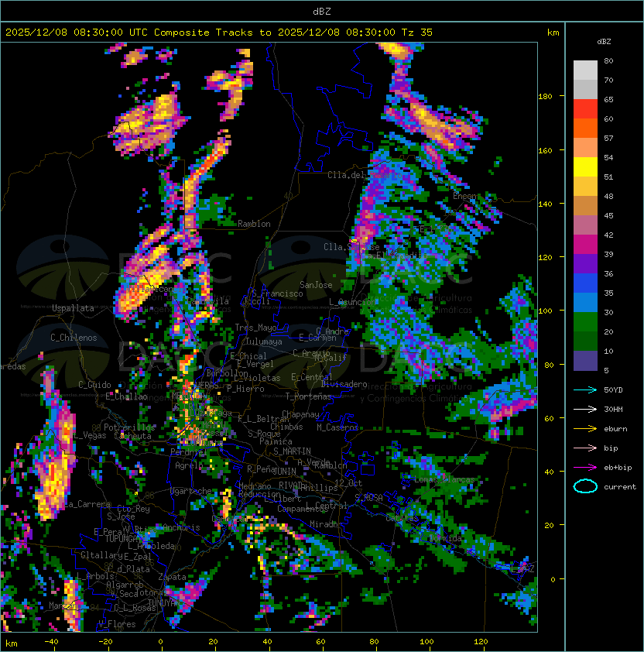Image resolution: width=644 pixels, height=652 pixels.
Task: Click the TUPUNGATO map label
Action: [x=122, y=539]
